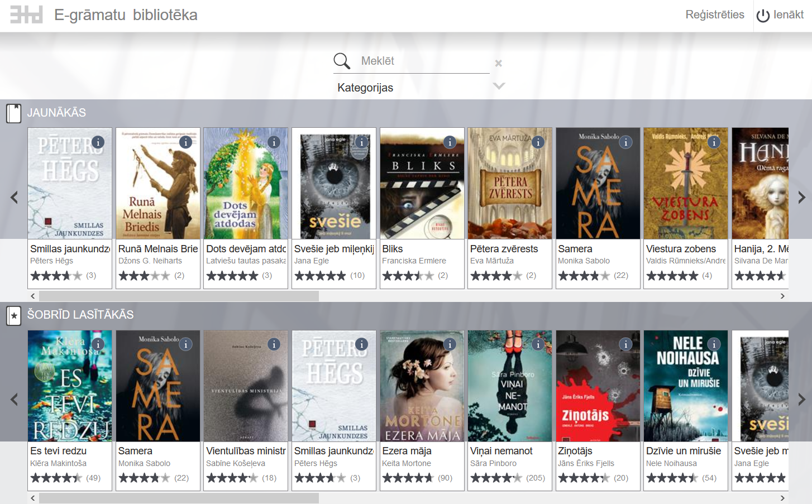Show info for Smillas jaunkundze in Jaunākās
Image resolution: width=812 pixels, height=504 pixels.
click(98, 142)
